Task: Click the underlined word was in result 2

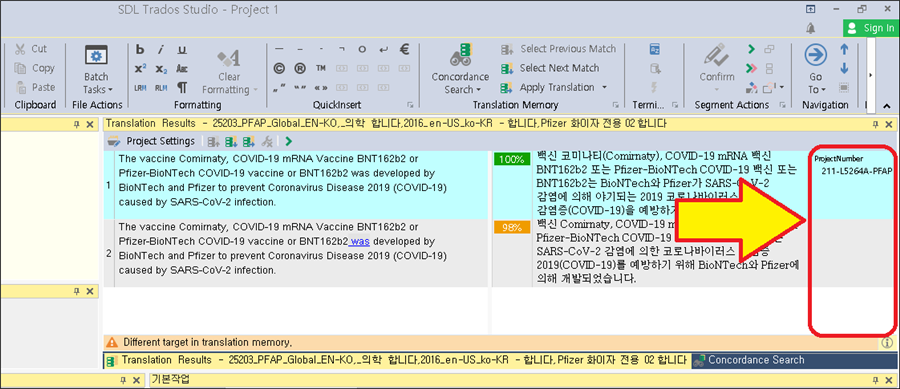Action: pos(359,241)
